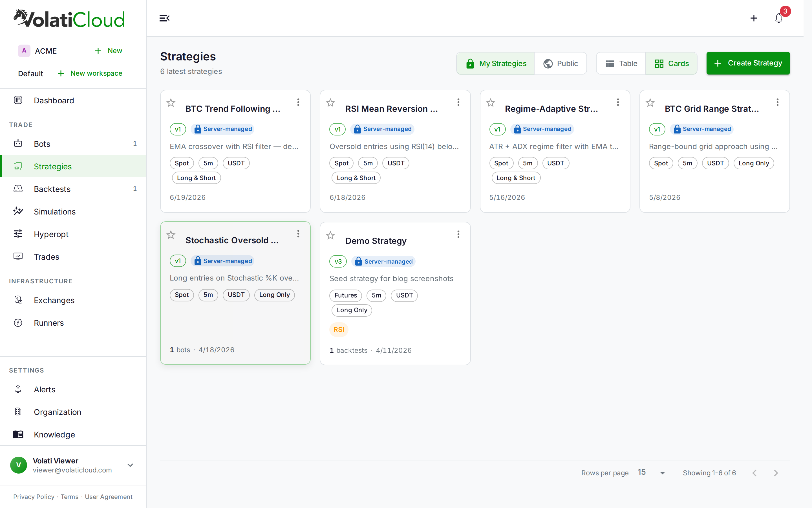812x508 pixels.
Task: Open User Agreement link
Action: coord(109,497)
